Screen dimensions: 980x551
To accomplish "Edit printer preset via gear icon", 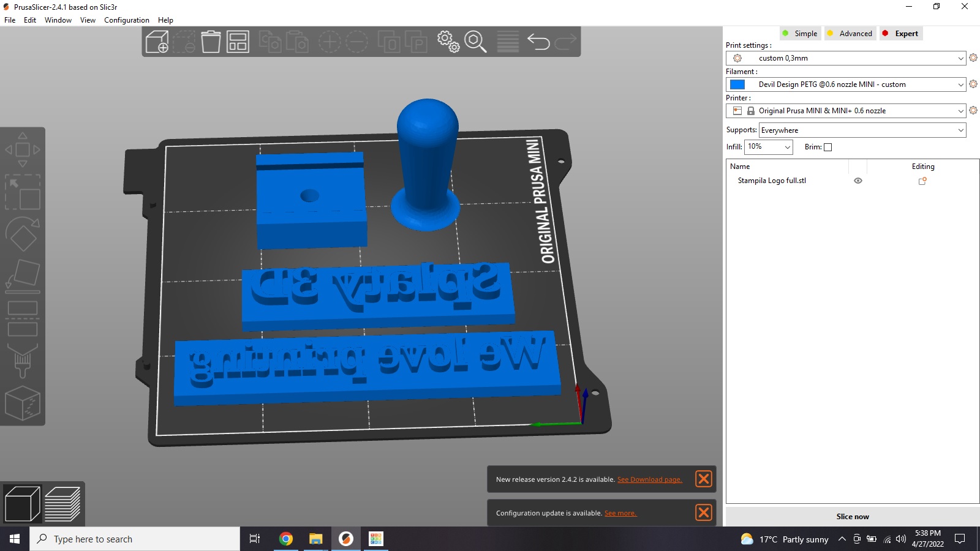I will pyautogui.click(x=973, y=110).
